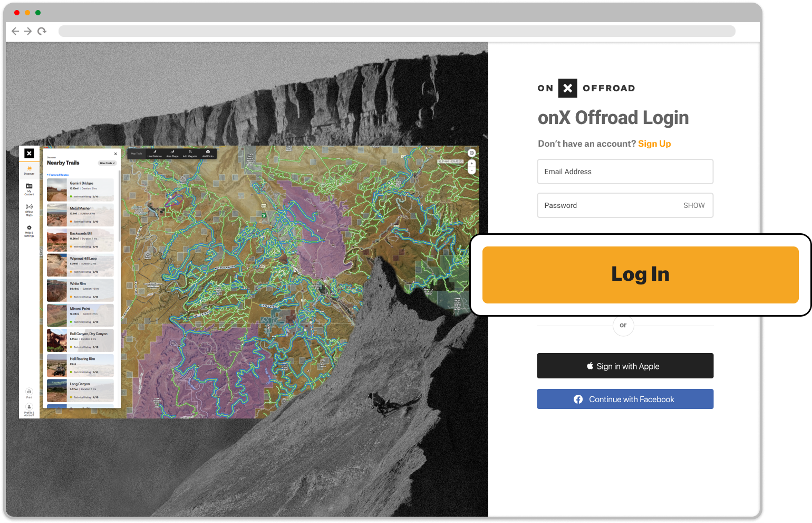Open My Content folder icon
Image resolution: width=812 pixels, height=523 pixels.
pos(29,187)
